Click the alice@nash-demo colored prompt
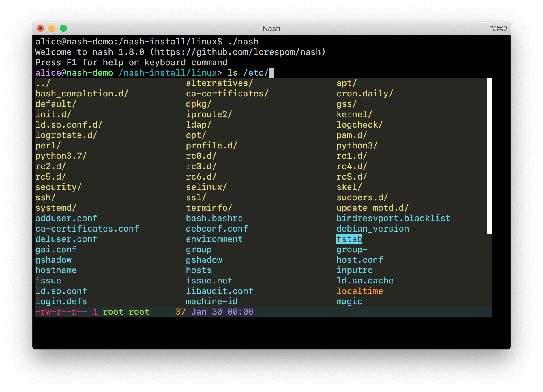This screenshot has width=543, height=392. point(74,73)
